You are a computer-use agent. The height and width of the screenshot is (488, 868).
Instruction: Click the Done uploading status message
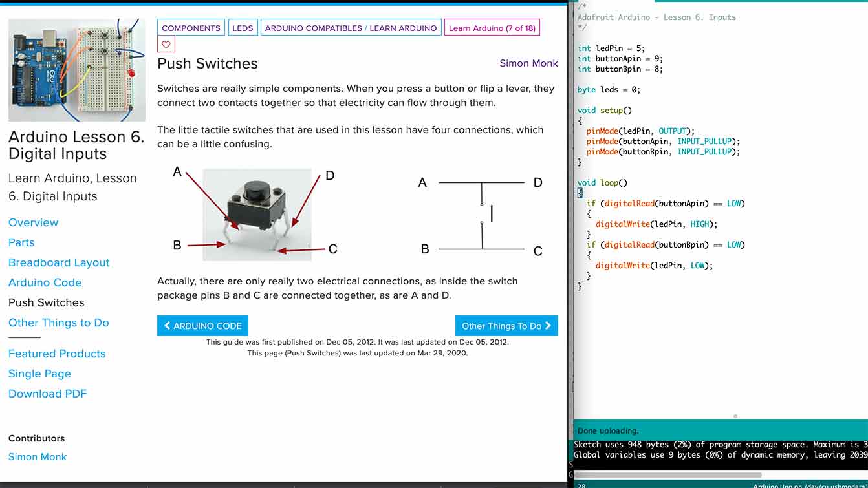[x=608, y=431]
